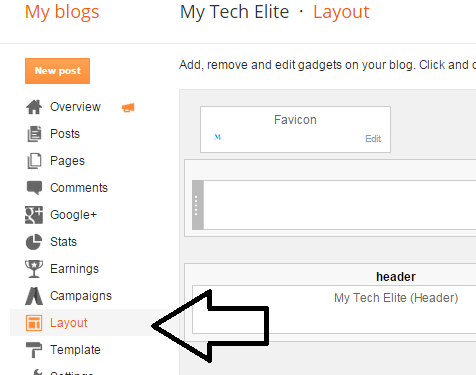Open the My blogs link
Viewport: 476px width, 375px height.
coord(62,12)
